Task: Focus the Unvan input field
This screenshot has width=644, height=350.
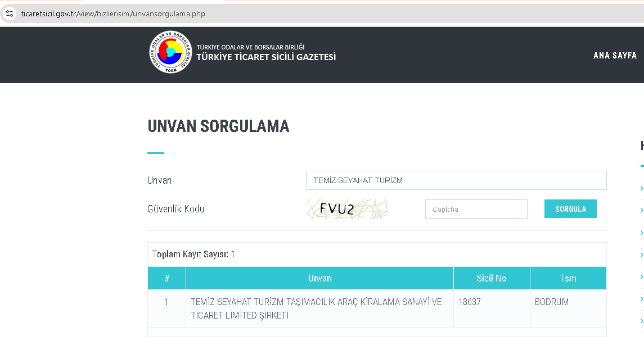Action: click(x=456, y=180)
